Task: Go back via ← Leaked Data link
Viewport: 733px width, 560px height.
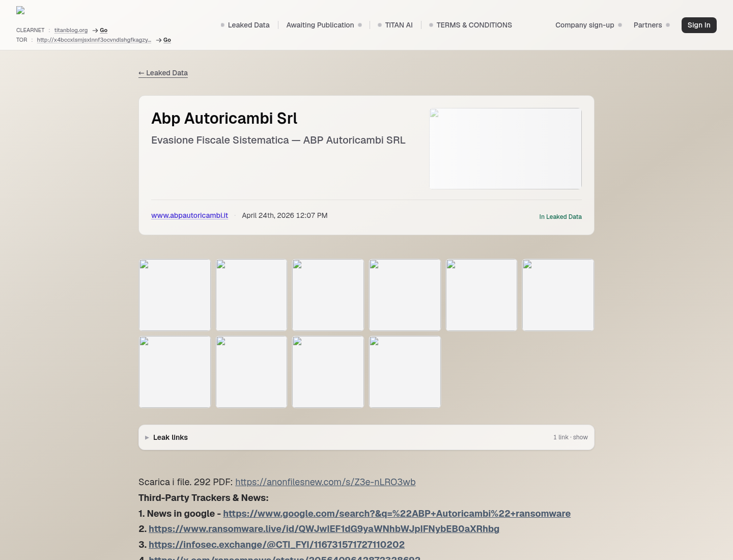Action: [163, 73]
